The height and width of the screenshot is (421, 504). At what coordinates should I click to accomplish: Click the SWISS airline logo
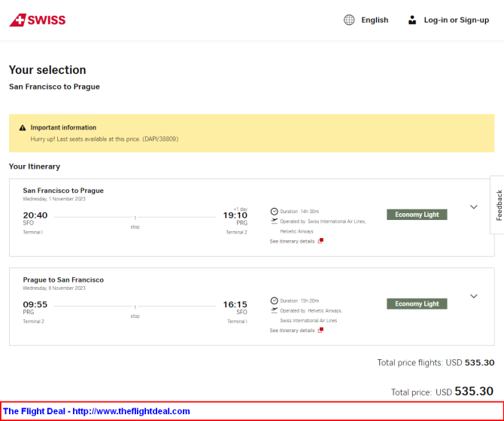pyautogui.click(x=38, y=20)
